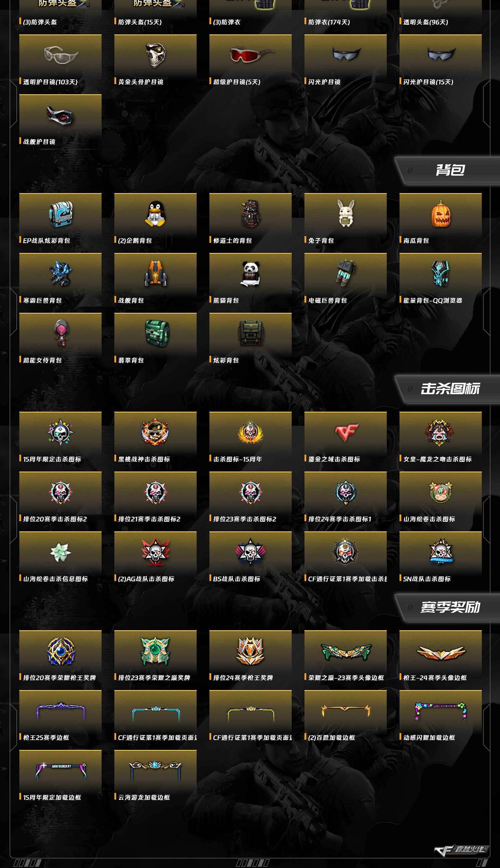Click the red CF logo kill icon
500x868 pixels.
(x=346, y=432)
